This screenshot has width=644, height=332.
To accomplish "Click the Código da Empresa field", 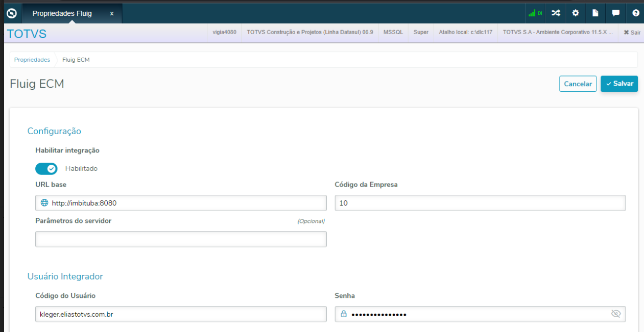I will point(480,203).
